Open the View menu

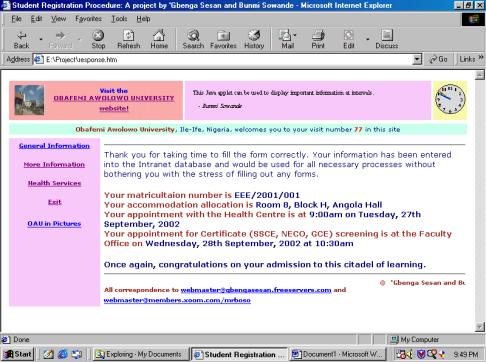[58, 19]
